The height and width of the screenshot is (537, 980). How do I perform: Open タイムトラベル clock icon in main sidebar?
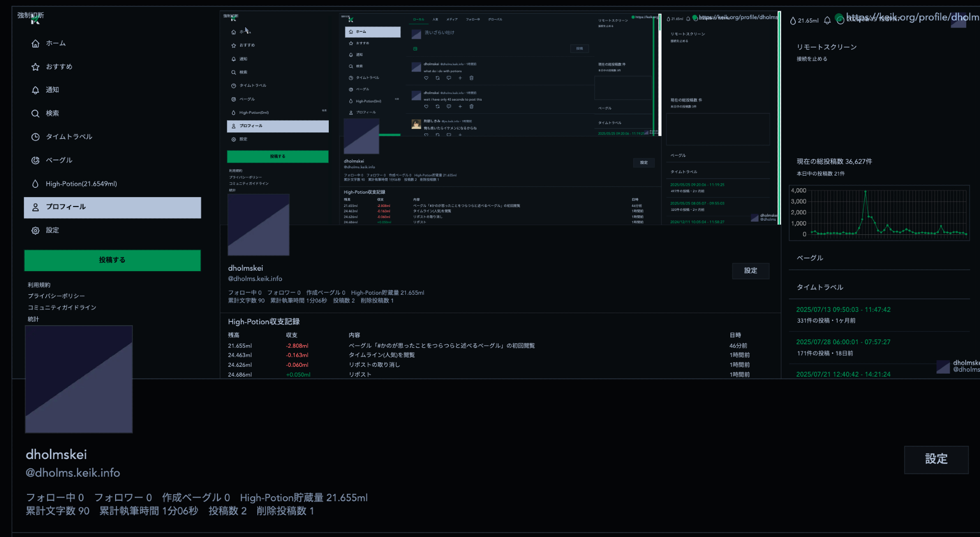(35, 137)
